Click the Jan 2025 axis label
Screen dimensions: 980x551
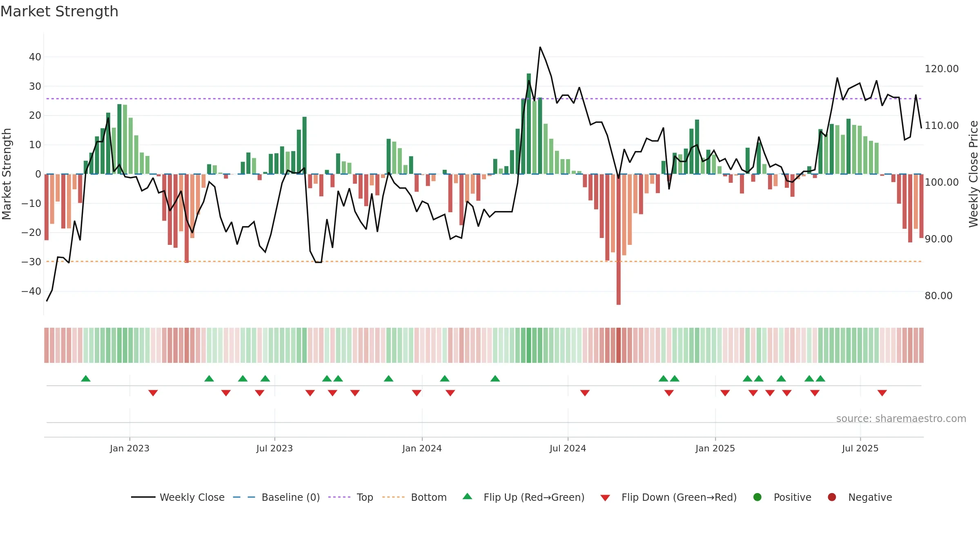pos(715,448)
